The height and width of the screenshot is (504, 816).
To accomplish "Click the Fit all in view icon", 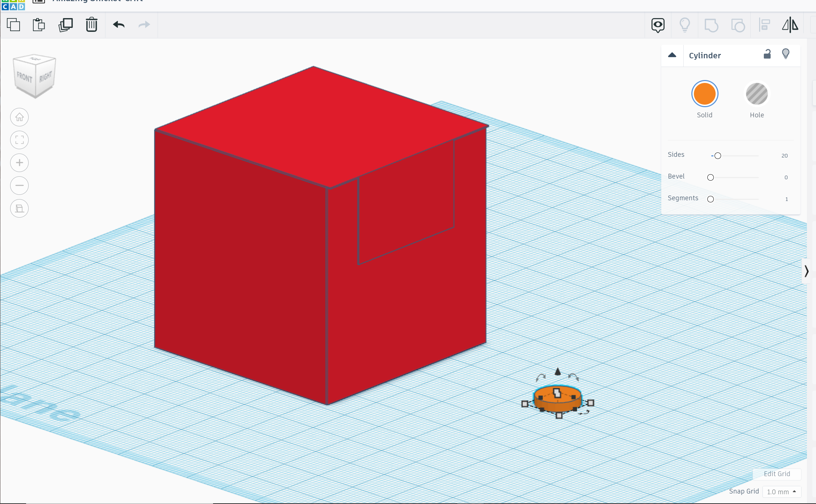I will (19, 140).
